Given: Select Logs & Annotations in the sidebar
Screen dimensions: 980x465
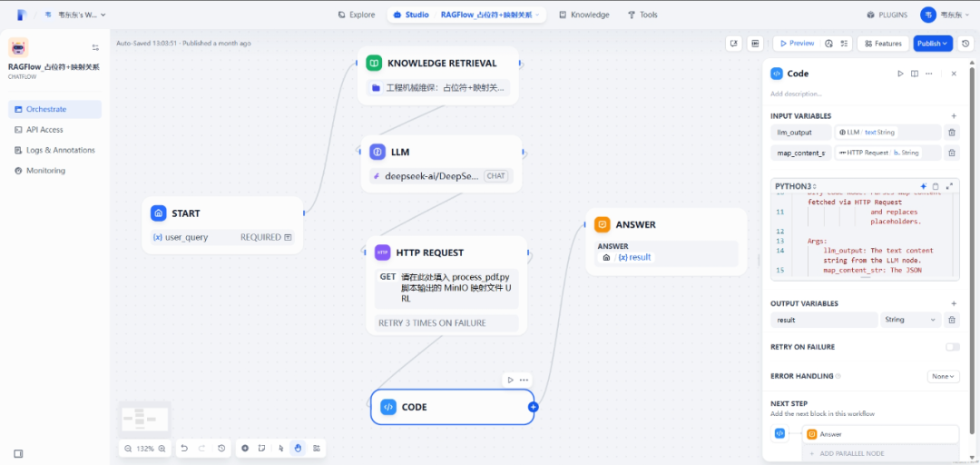Looking at the screenshot, I should [x=55, y=150].
